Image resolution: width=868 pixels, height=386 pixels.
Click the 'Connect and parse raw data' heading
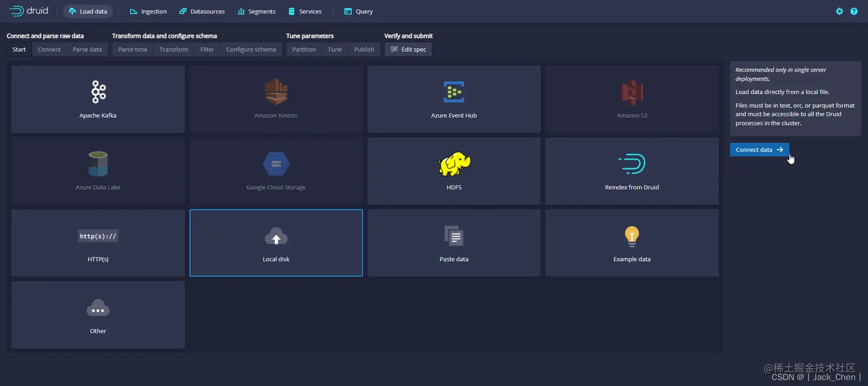click(45, 36)
